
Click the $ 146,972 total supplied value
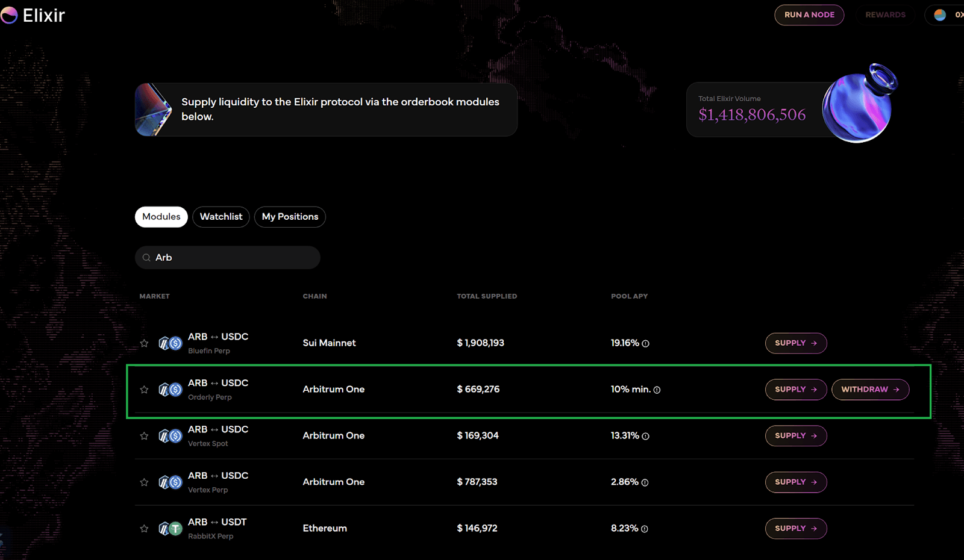pos(477,529)
